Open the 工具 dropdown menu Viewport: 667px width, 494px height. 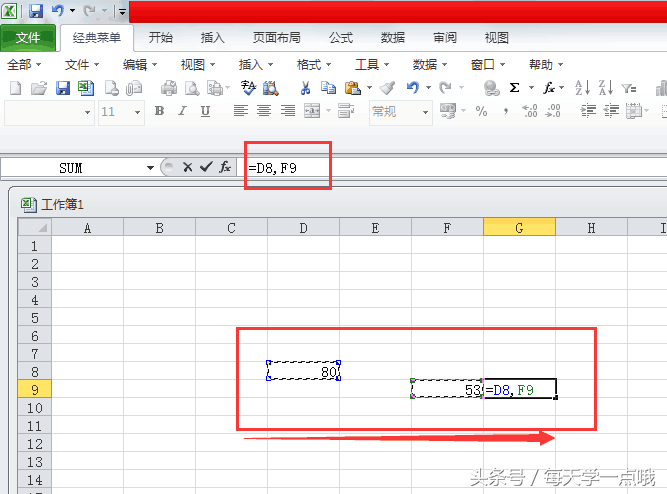click(372, 65)
